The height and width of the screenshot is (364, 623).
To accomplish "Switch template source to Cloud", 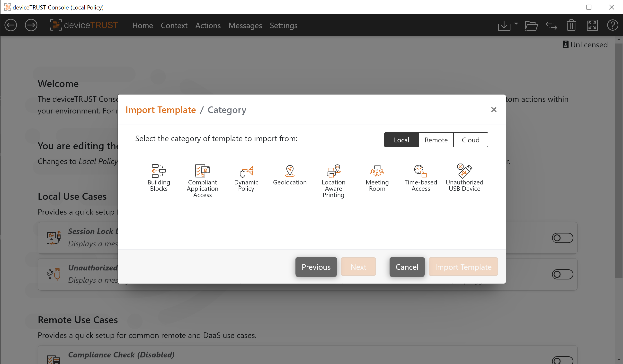I will pyautogui.click(x=471, y=140).
